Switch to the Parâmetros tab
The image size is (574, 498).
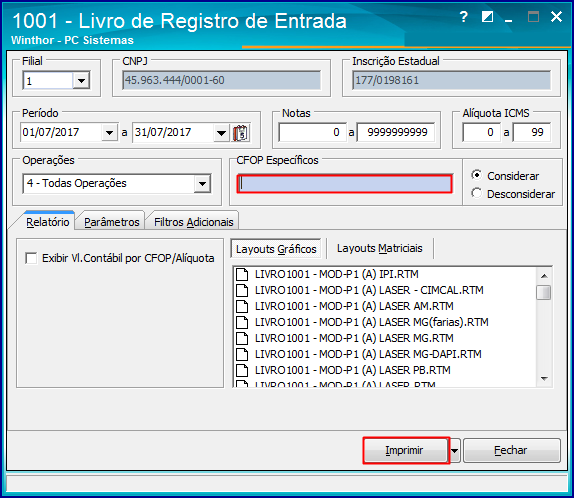(112, 222)
